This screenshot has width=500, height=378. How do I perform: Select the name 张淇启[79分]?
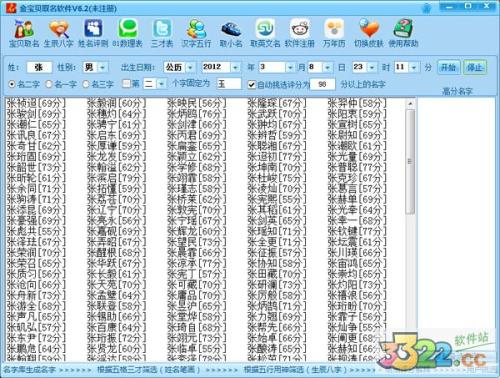(117, 178)
